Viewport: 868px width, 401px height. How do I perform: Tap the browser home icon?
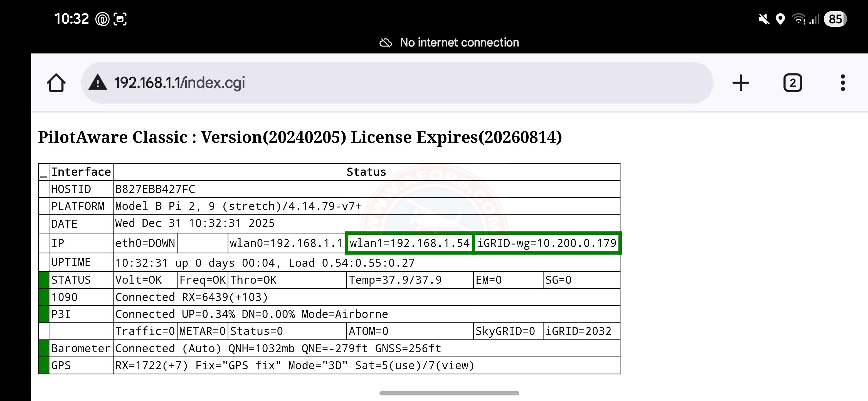pyautogui.click(x=56, y=83)
